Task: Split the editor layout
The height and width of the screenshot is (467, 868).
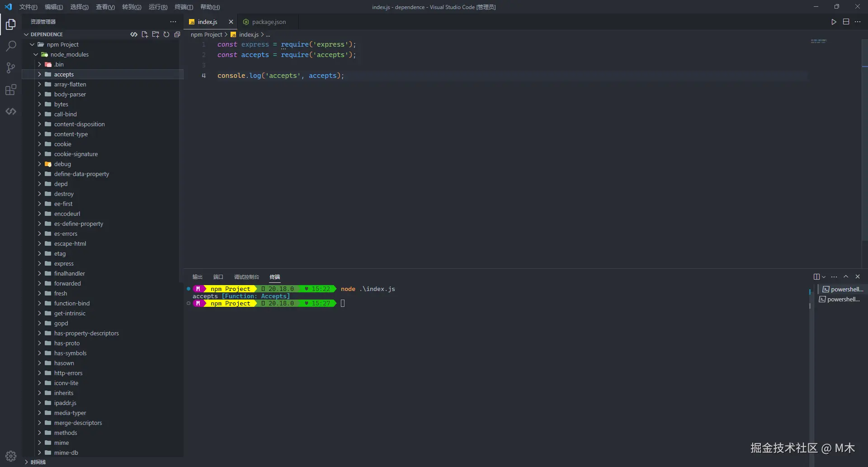Action: [x=846, y=22]
